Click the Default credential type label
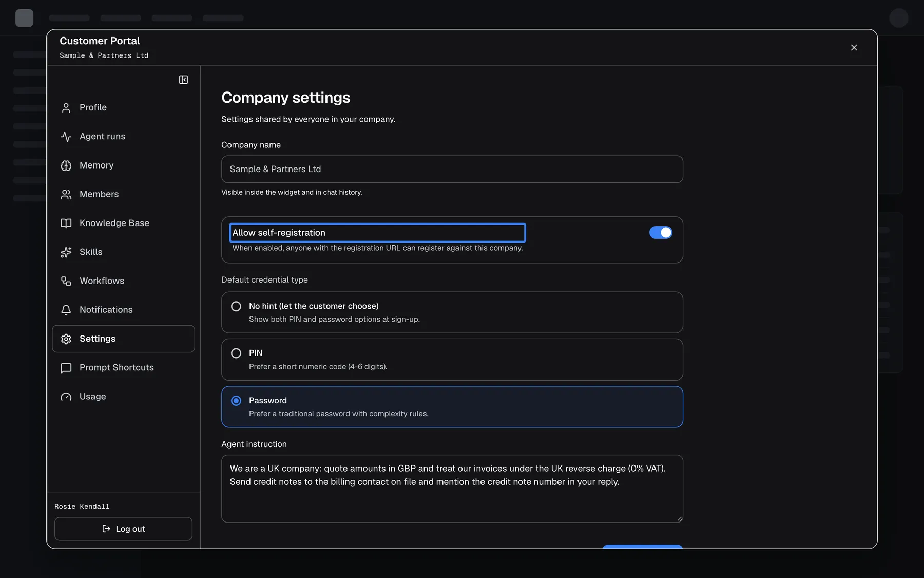Image resolution: width=924 pixels, height=578 pixels. [264, 280]
